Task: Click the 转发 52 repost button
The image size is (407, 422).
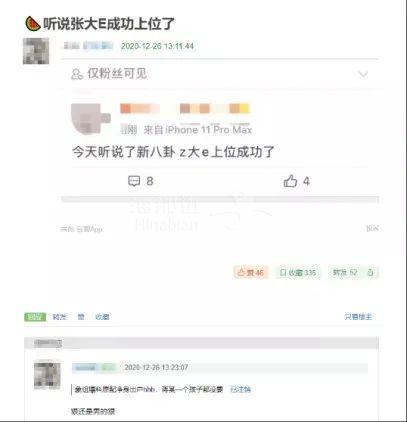Action: click(x=345, y=273)
